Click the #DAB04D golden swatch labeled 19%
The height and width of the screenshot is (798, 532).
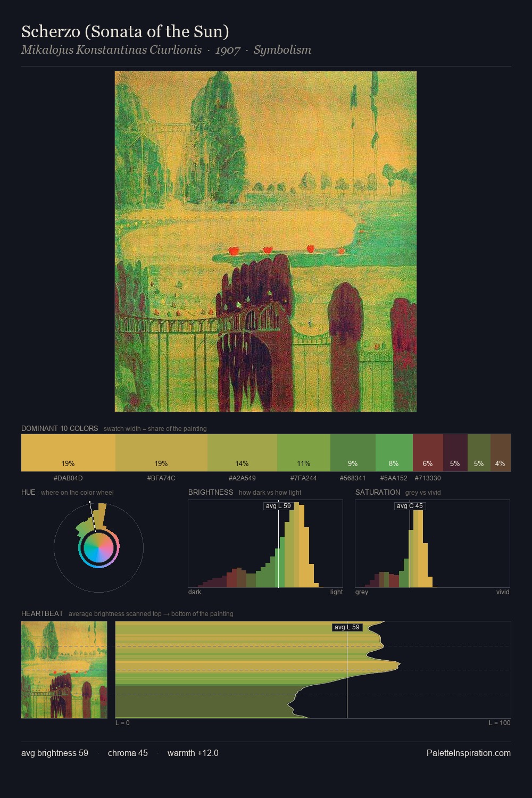[x=68, y=453]
